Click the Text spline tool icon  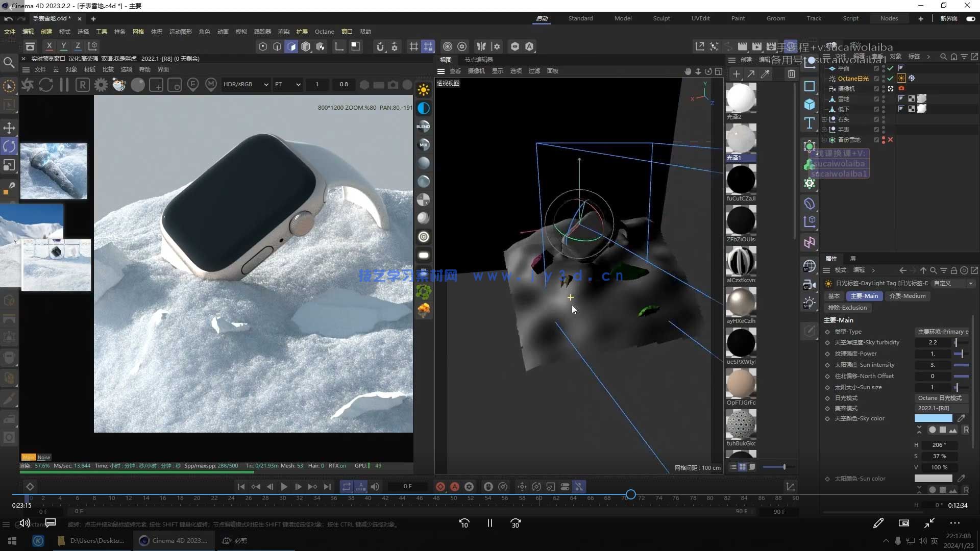(810, 123)
